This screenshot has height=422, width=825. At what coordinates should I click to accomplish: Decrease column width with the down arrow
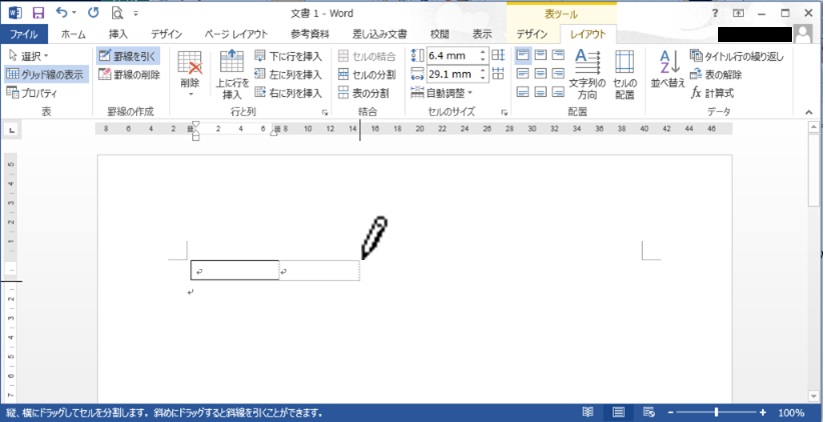(x=483, y=78)
